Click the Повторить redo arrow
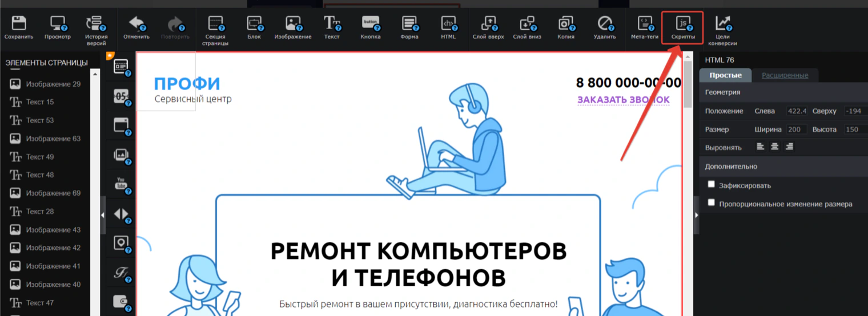The image size is (868, 316). pyautogui.click(x=175, y=23)
